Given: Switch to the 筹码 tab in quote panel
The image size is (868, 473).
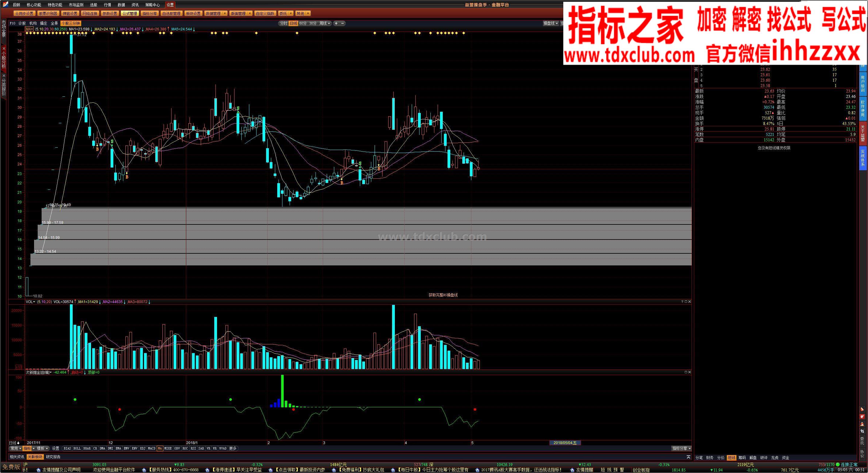Looking at the screenshot, I should coord(742,458).
